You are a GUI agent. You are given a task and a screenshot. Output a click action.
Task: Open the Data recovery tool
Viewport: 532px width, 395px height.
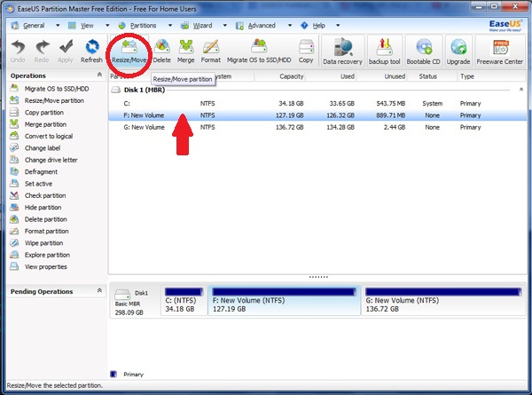(341, 51)
